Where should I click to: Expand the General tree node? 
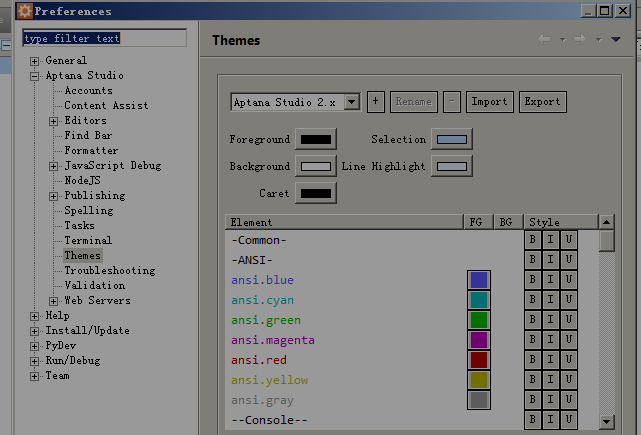pyautogui.click(x=34, y=61)
